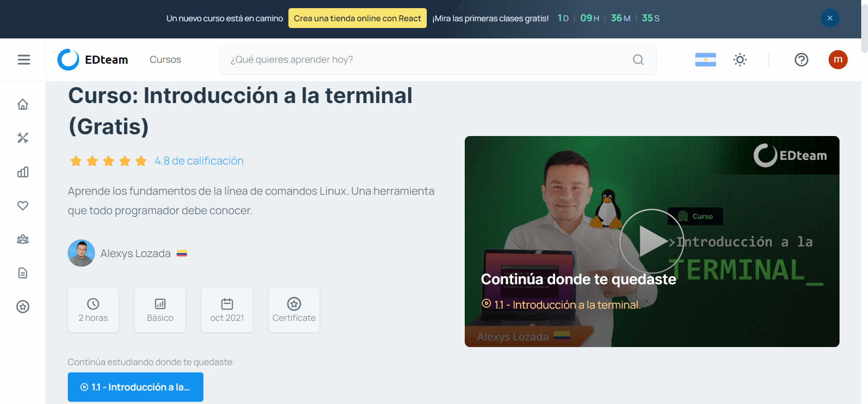This screenshot has height=404, width=868.
Task: Click the instructor name Alexys Lozada
Action: (135, 254)
